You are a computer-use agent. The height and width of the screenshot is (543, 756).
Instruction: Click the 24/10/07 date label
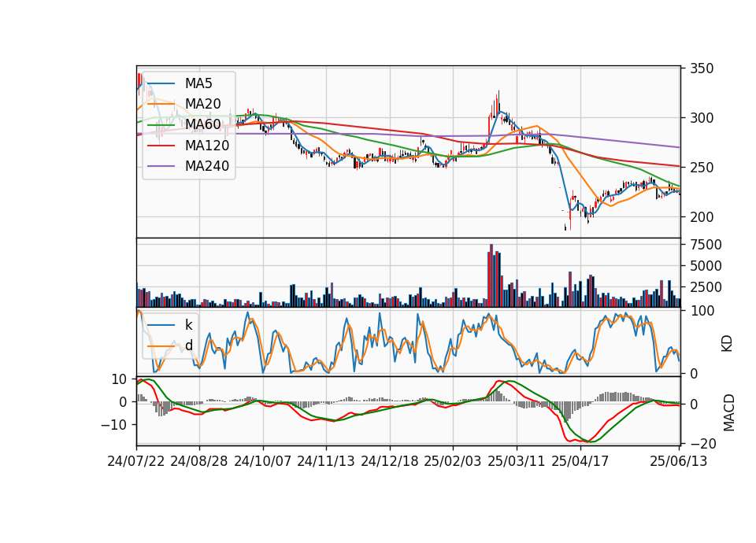pyautogui.click(x=263, y=461)
